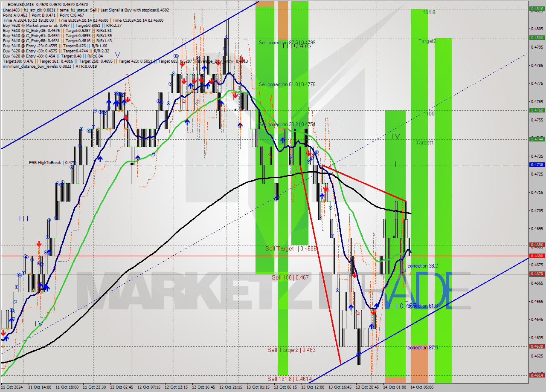Click the 'Sell Target2 | 0.463' label
This screenshot has height=392, width=546.
click(291, 350)
